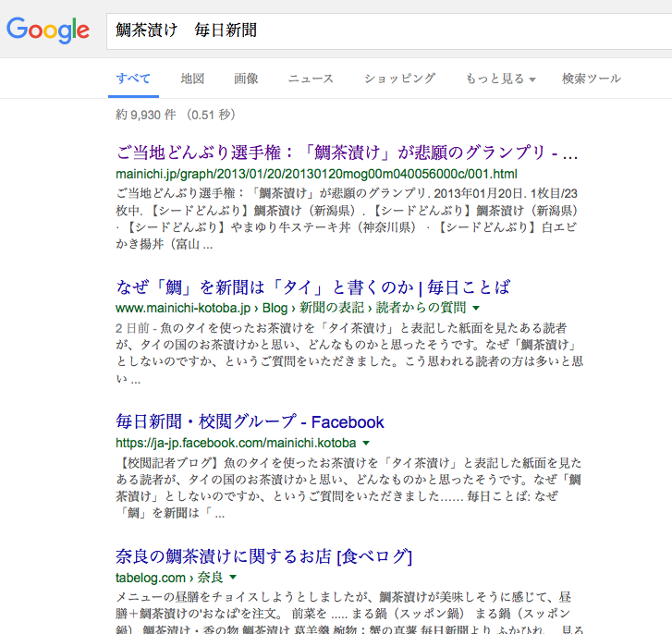Screen dimensions: 672x634
Task: Select the すべて tab
Action: [133, 79]
